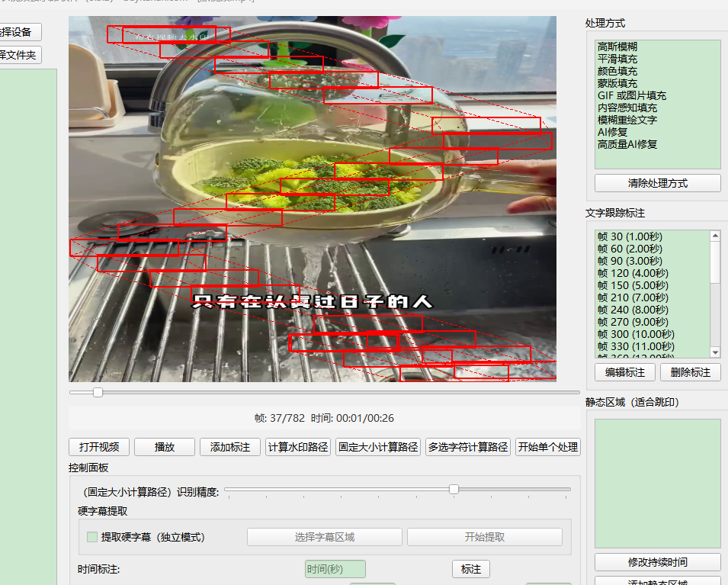
Task: Select annotation 帧 270 (9.00秒)
Action: click(633, 322)
